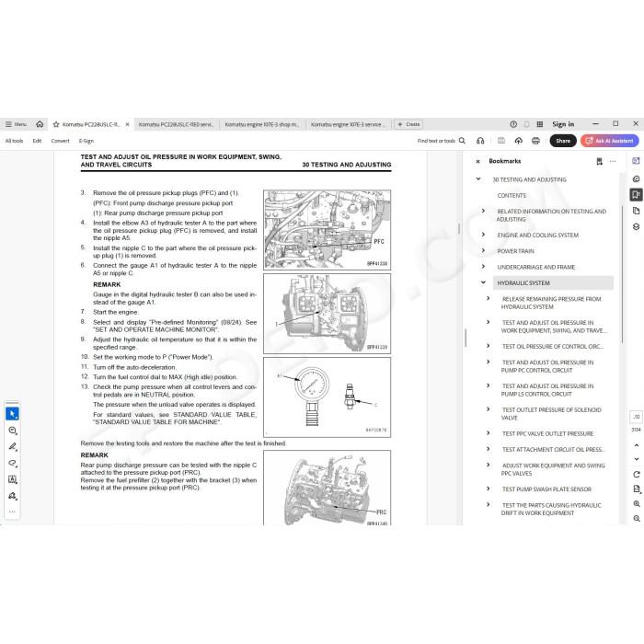The width and height of the screenshot is (644, 644).
Task: Open the comments panel icon in right rail
Action: pos(636,178)
